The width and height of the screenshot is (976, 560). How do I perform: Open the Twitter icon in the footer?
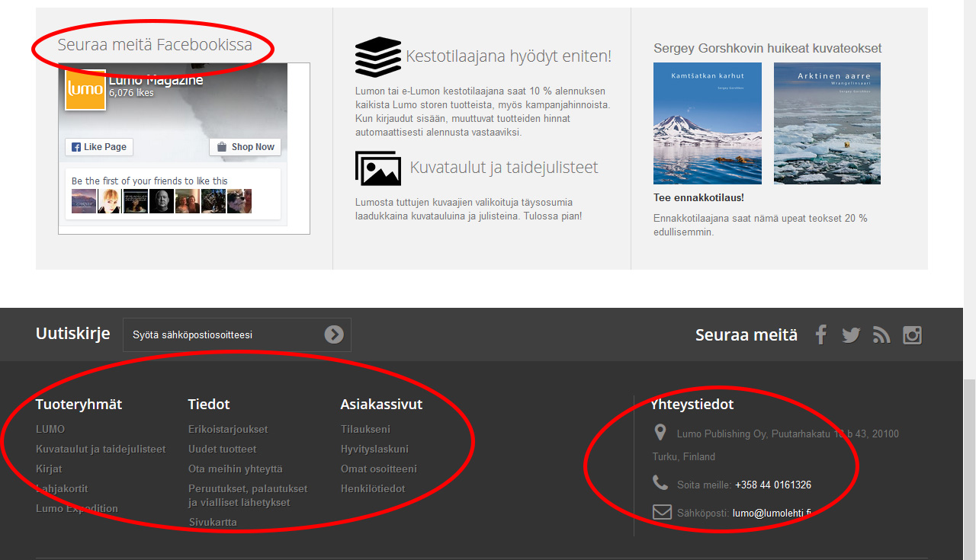[x=851, y=334]
